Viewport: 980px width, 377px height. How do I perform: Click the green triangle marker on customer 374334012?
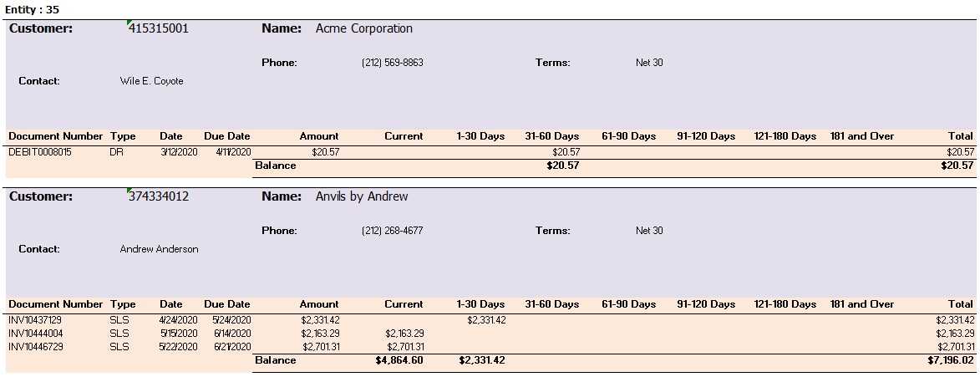tap(128, 191)
